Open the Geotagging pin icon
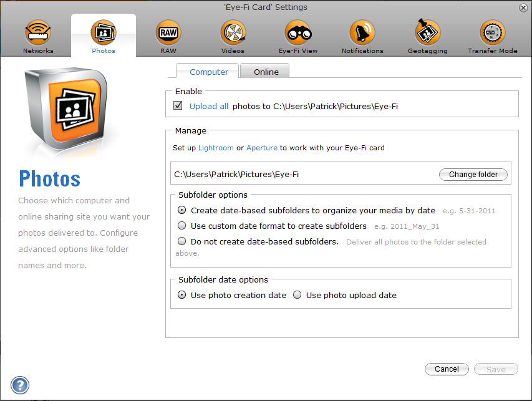This screenshot has width=532, height=401. tap(427, 32)
